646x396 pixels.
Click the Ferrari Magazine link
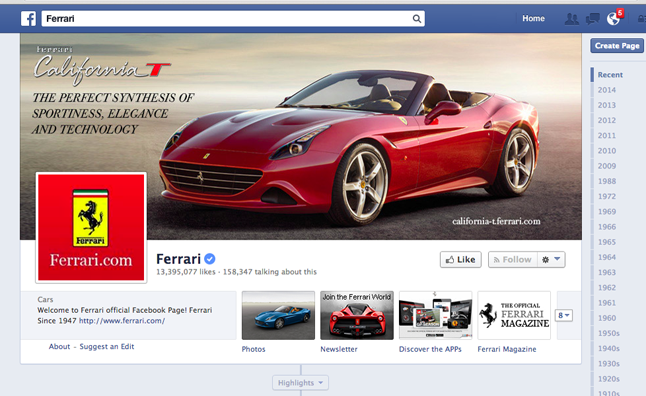[507, 349]
